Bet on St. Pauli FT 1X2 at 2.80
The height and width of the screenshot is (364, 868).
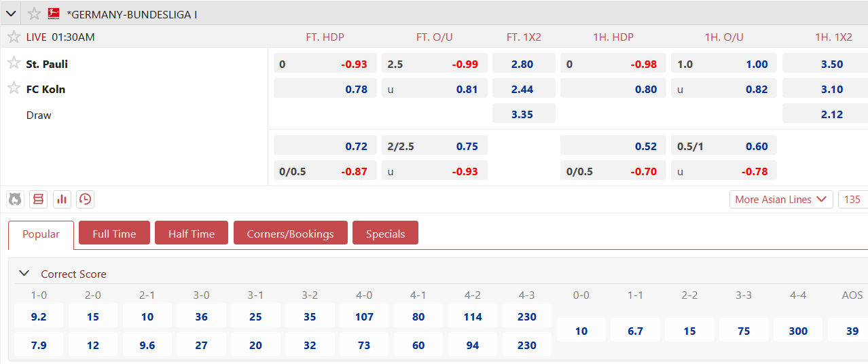pos(523,65)
